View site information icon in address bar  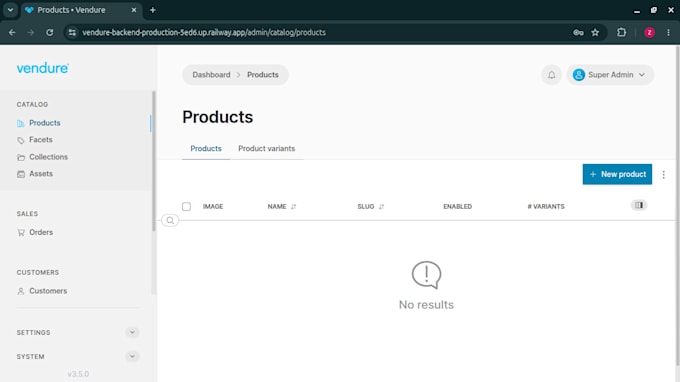click(x=72, y=33)
